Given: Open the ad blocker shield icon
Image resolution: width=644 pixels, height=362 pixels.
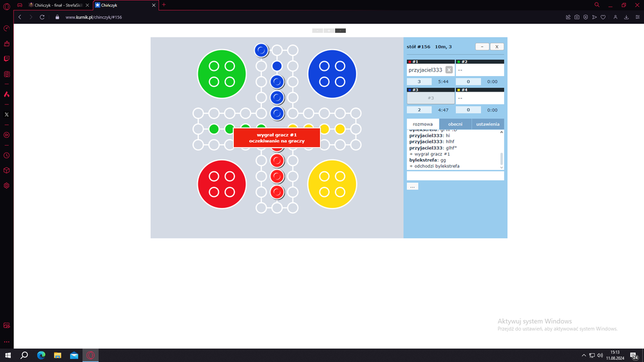Looking at the screenshot, I should [585, 17].
